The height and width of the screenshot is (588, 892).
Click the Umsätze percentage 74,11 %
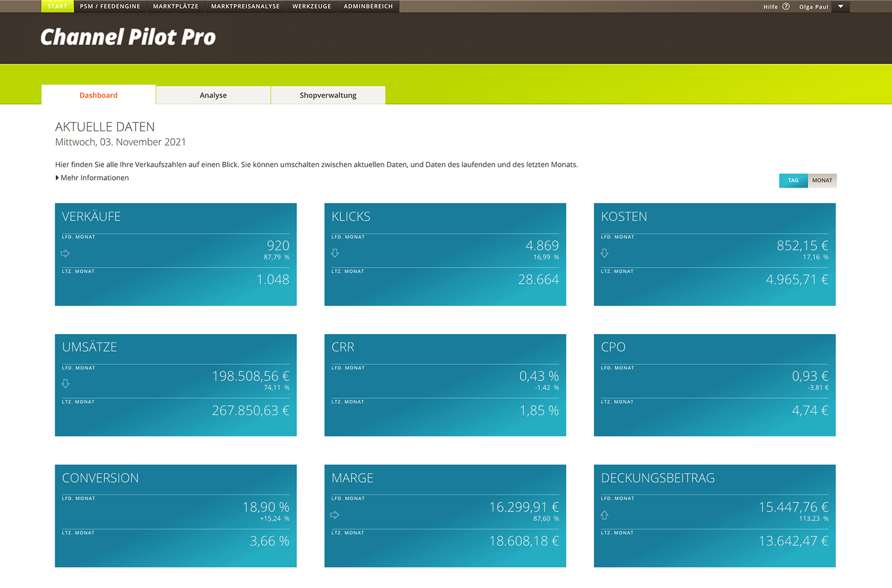coord(276,387)
